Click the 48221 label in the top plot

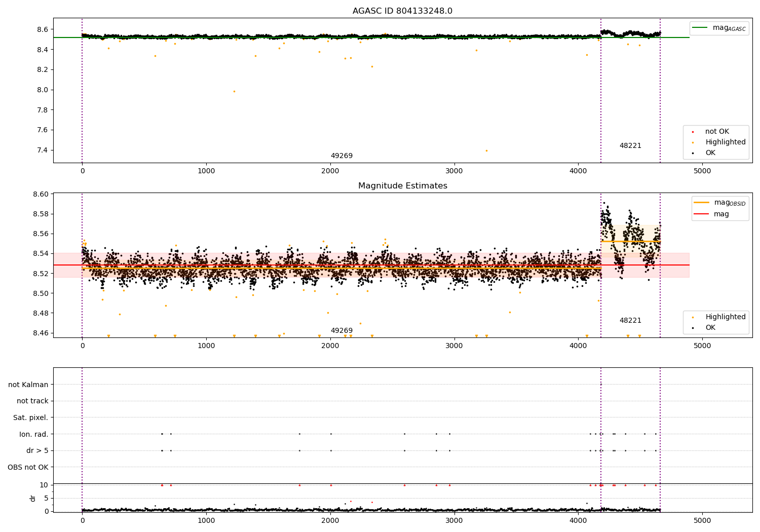630,146
